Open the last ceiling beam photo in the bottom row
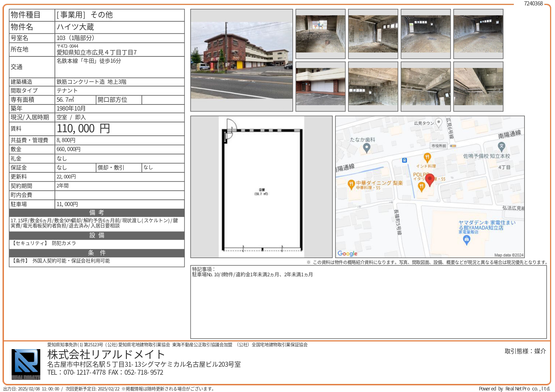The height and width of the screenshot is (392, 555). (x=478, y=87)
